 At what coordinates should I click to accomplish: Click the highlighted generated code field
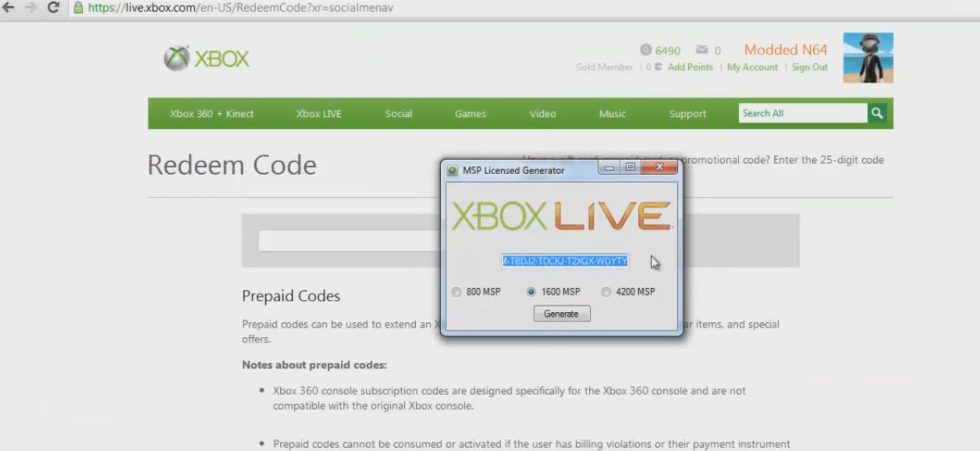point(565,261)
